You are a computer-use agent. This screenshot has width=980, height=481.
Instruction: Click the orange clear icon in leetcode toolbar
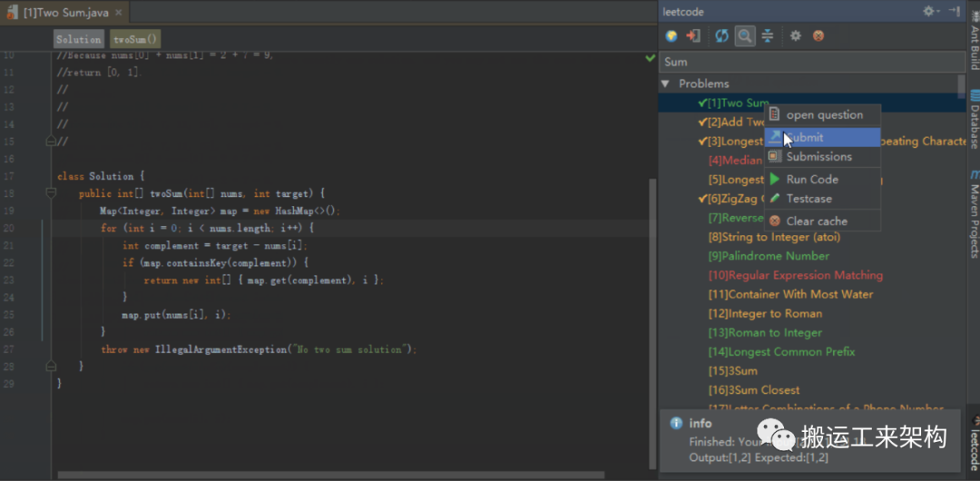point(818,36)
